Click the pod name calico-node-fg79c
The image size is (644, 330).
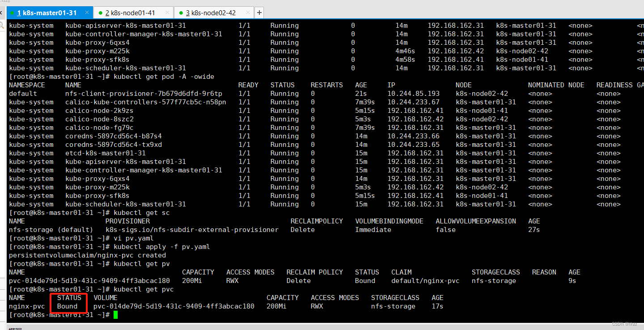tap(99, 128)
